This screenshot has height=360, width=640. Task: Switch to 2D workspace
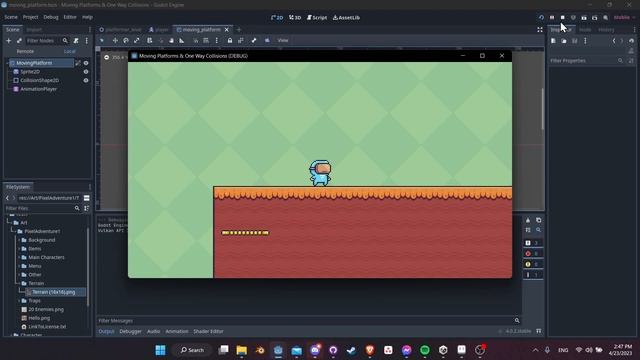[x=277, y=18]
